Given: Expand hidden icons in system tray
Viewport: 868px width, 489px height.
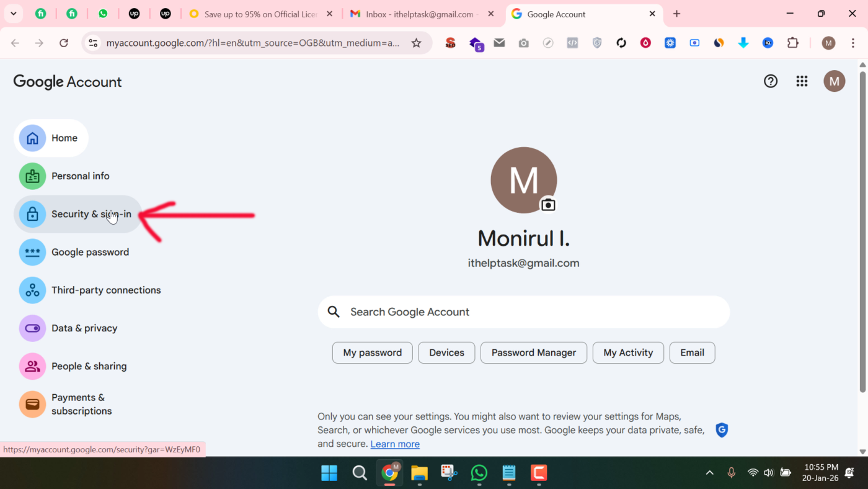Looking at the screenshot, I should (709, 472).
